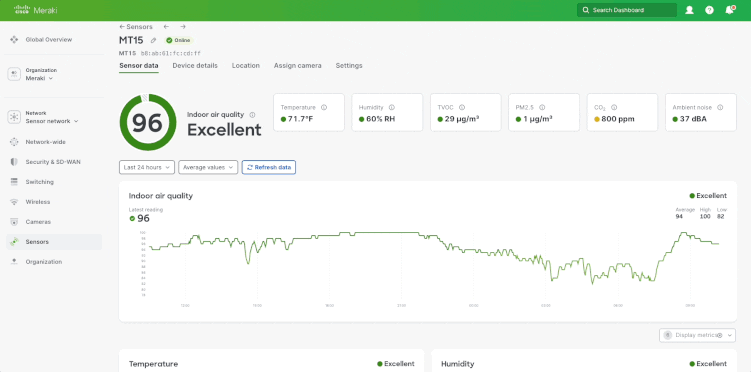Open the notifications bell icon
The image size is (751, 372).
pos(729,10)
